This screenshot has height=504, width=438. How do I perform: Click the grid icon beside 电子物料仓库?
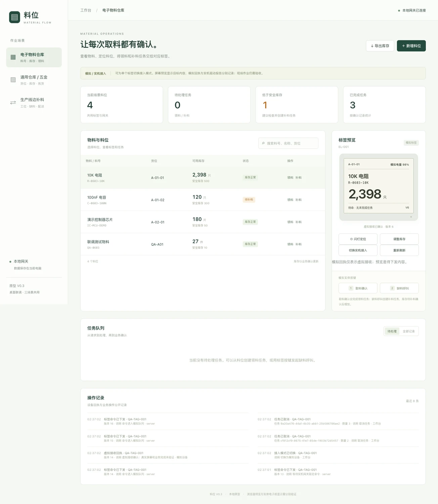tap(13, 57)
